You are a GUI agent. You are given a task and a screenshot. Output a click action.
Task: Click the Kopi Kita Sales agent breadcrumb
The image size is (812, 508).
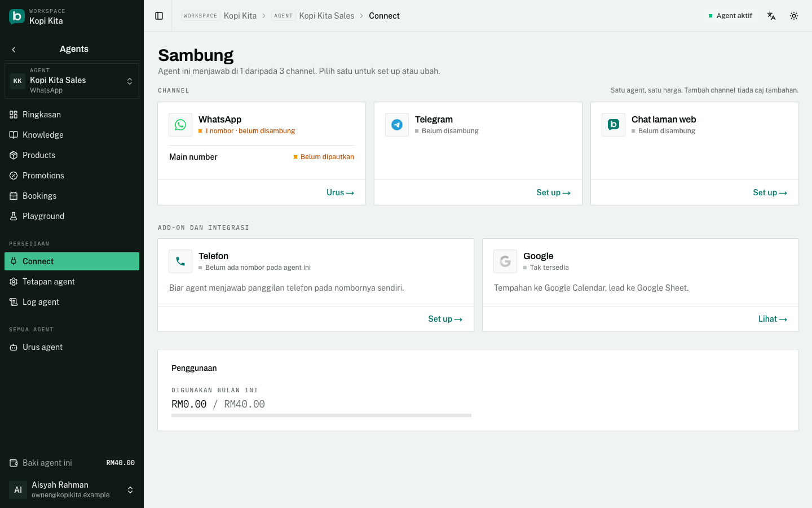(x=313, y=16)
